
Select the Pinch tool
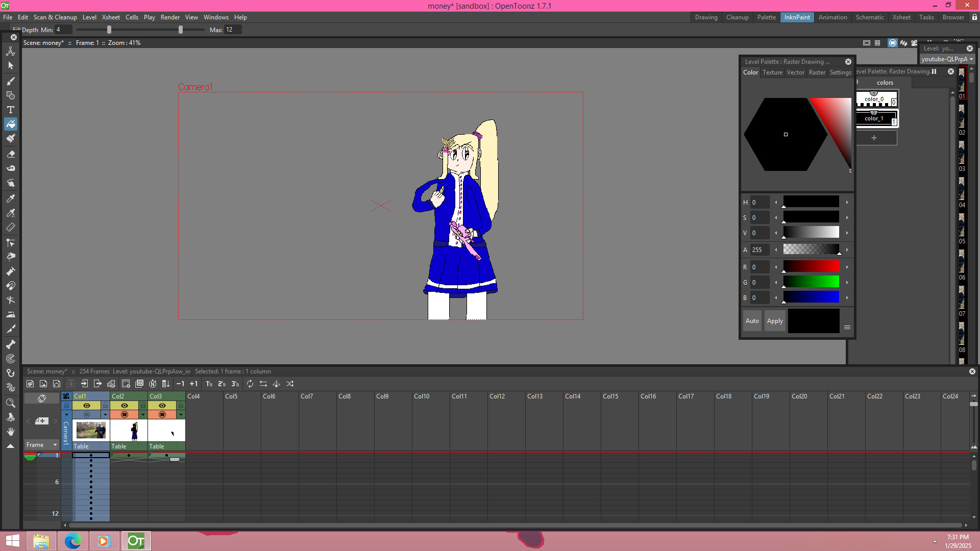tap(10, 257)
